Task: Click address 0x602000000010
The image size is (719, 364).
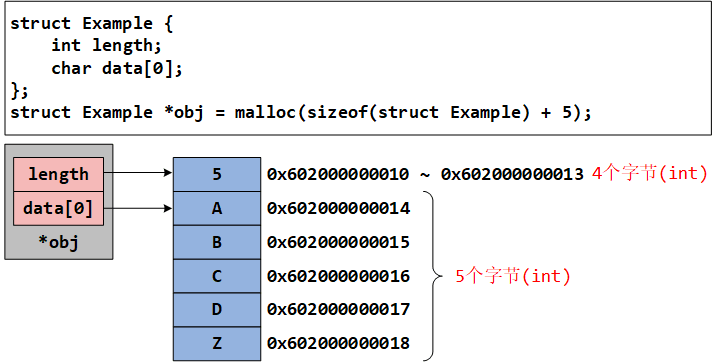Action: click(338, 174)
